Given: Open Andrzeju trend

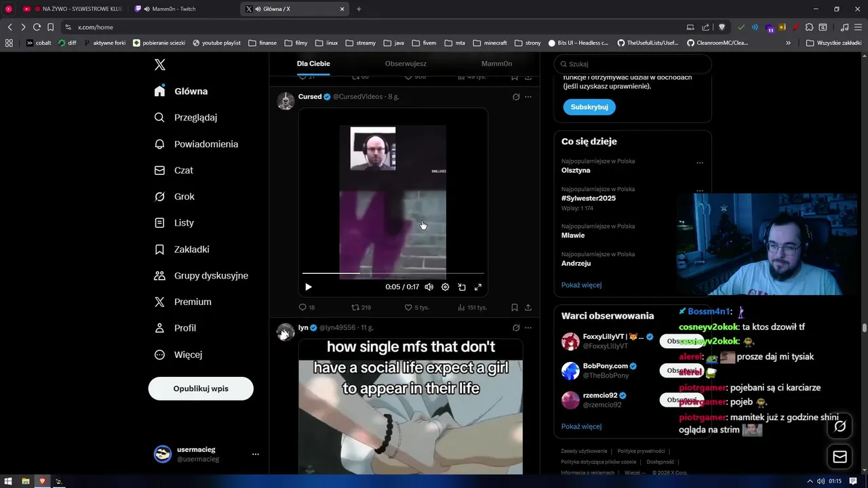Looking at the screenshot, I should tap(576, 263).
